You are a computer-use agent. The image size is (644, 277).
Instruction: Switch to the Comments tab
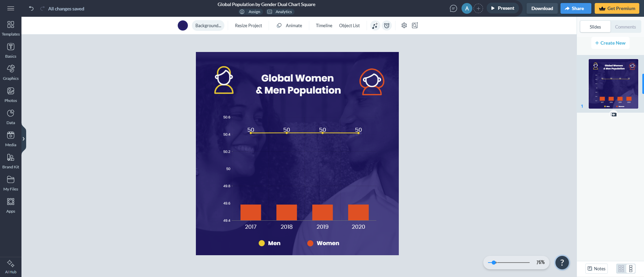[626, 27]
